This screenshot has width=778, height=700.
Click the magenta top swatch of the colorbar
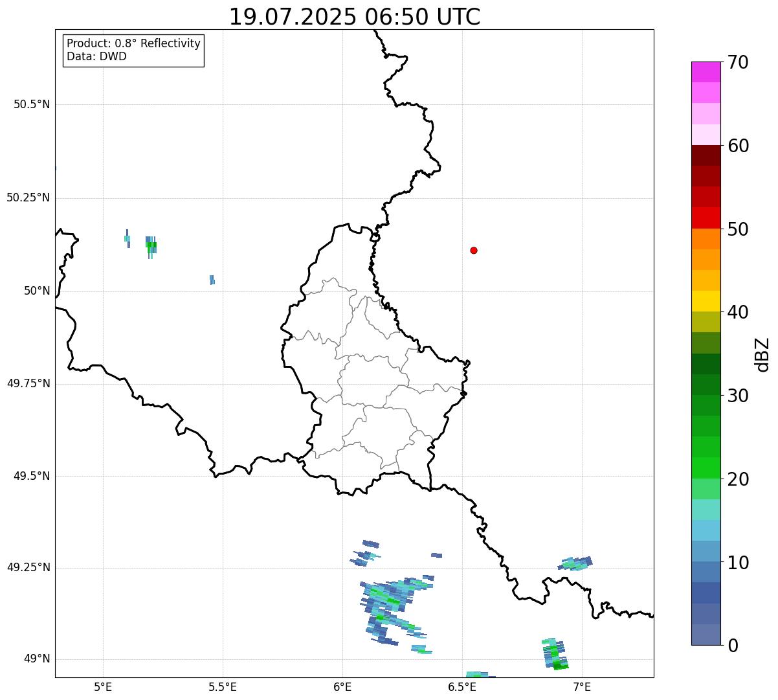pos(706,72)
